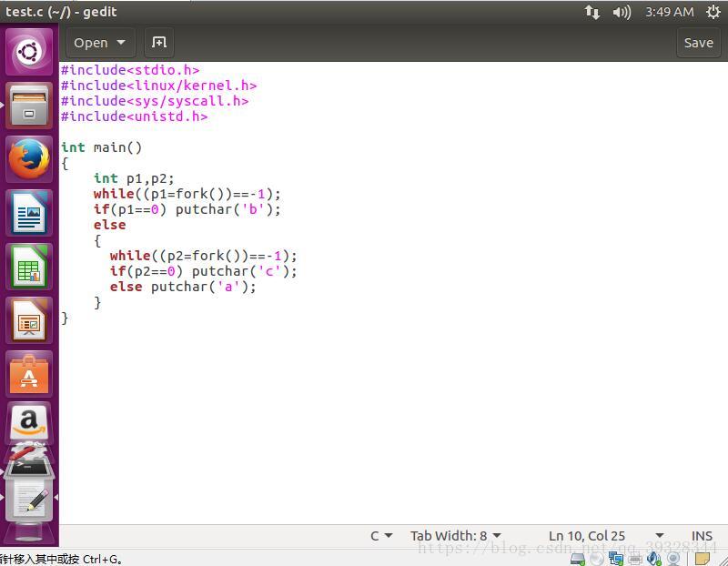Launch the Files manager from dock
Viewport: 728px width, 566px height.
tap(29, 106)
